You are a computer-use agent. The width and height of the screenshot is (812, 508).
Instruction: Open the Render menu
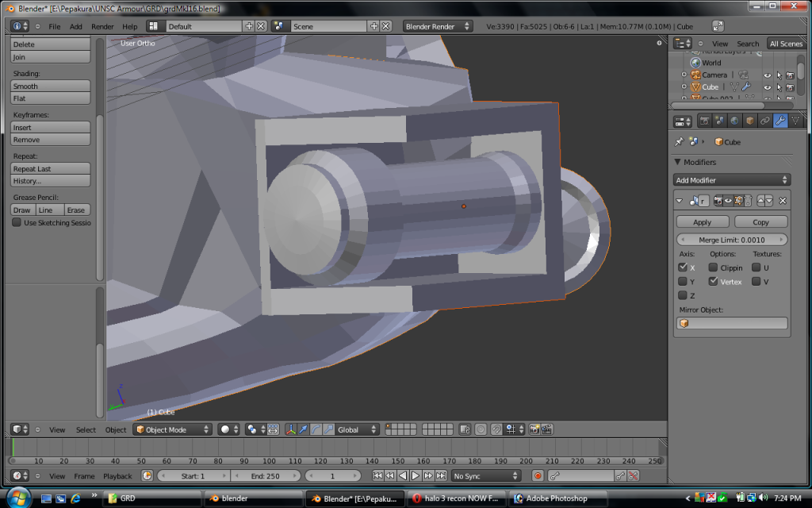click(102, 26)
